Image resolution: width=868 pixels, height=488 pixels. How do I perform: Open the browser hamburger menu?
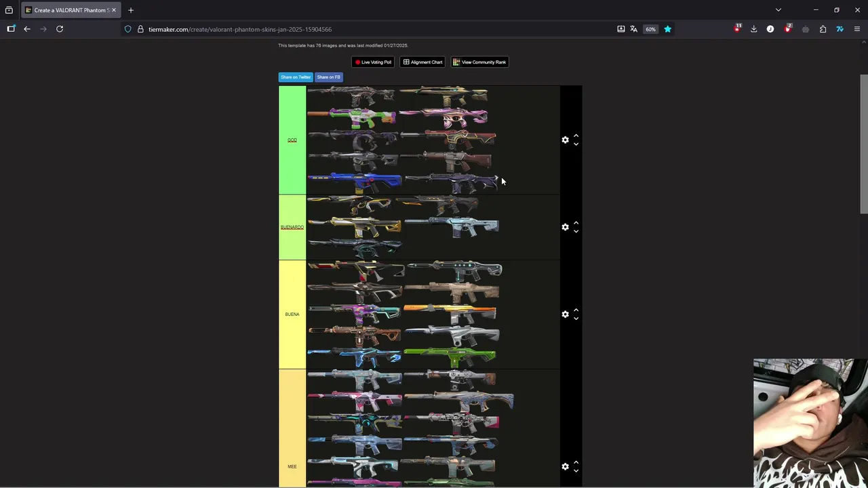pos(857,29)
